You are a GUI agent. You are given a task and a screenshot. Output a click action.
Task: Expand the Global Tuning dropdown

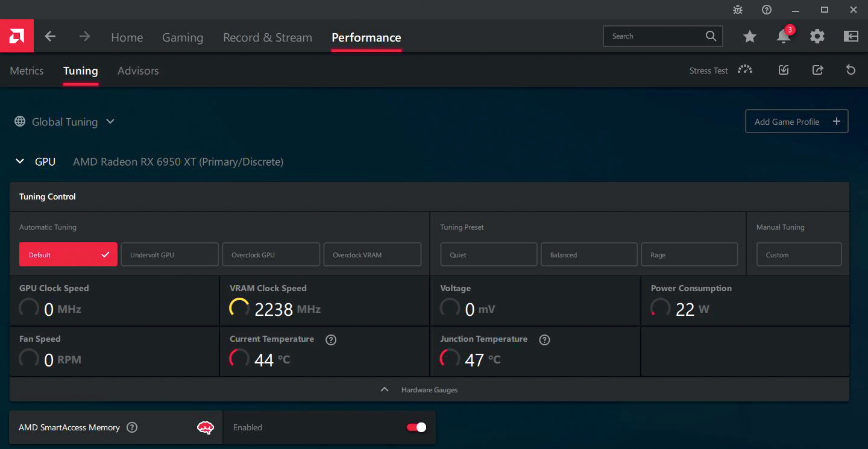pyautogui.click(x=65, y=122)
